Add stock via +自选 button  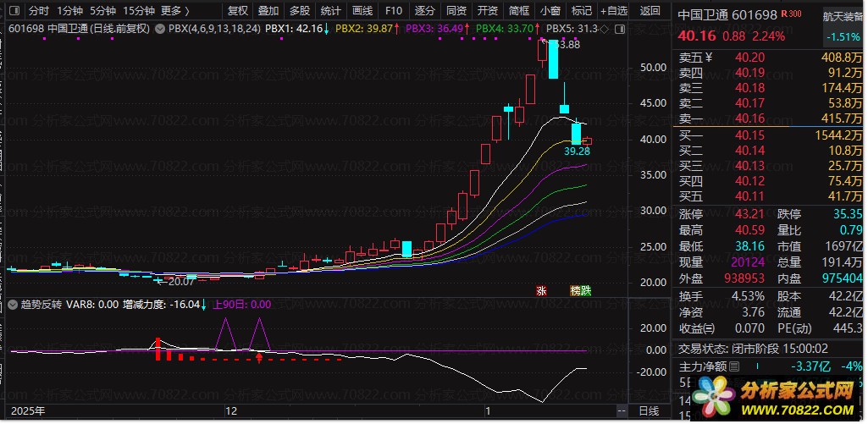(x=614, y=10)
